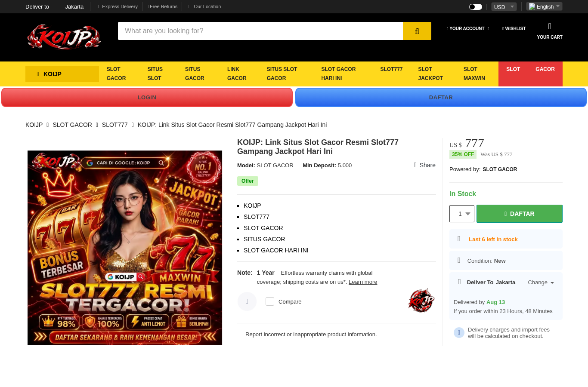This screenshot has width=588, height=387.
Task: Click KOIJP in the breadcrumb
Action: [34, 125]
